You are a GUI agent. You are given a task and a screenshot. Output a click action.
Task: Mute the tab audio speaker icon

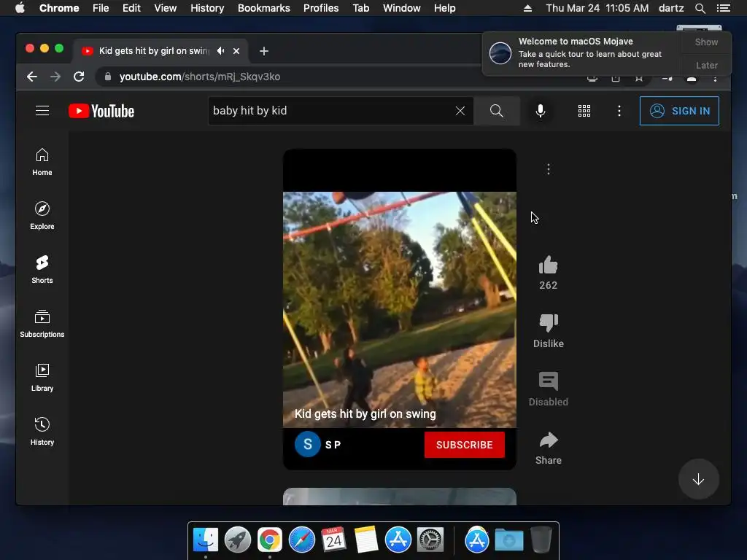220,51
